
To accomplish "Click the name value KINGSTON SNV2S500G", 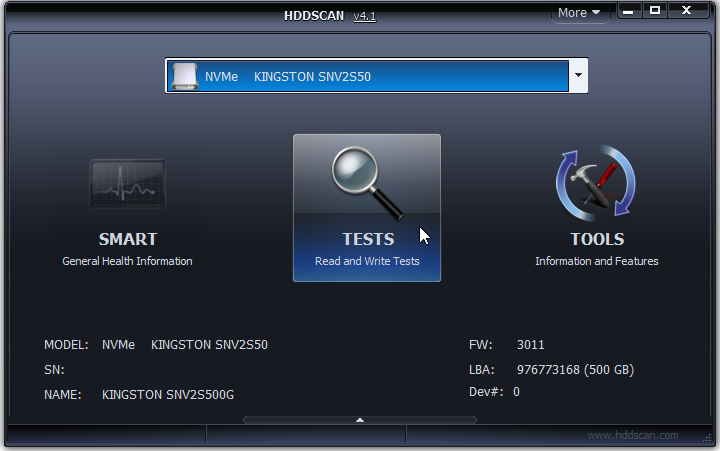I will 168,395.
